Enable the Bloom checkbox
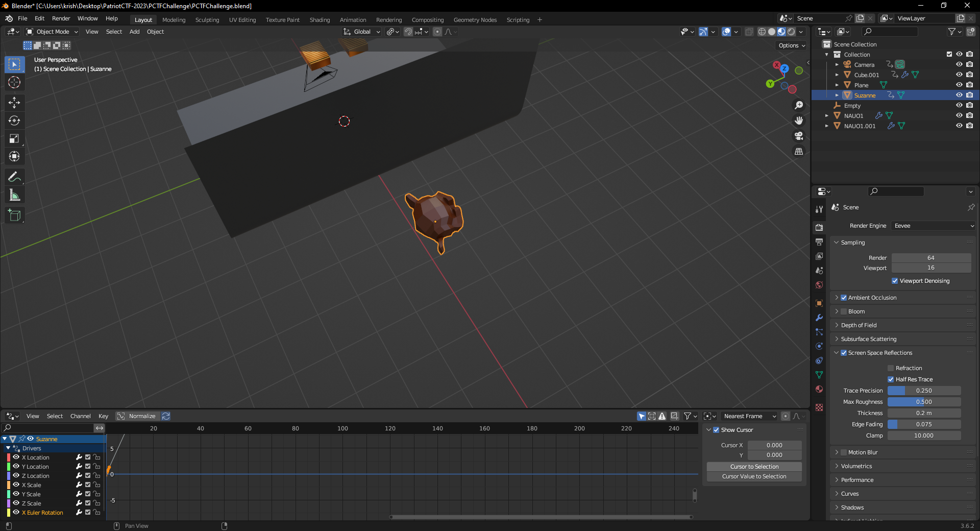The image size is (980, 531). (x=844, y=311)
